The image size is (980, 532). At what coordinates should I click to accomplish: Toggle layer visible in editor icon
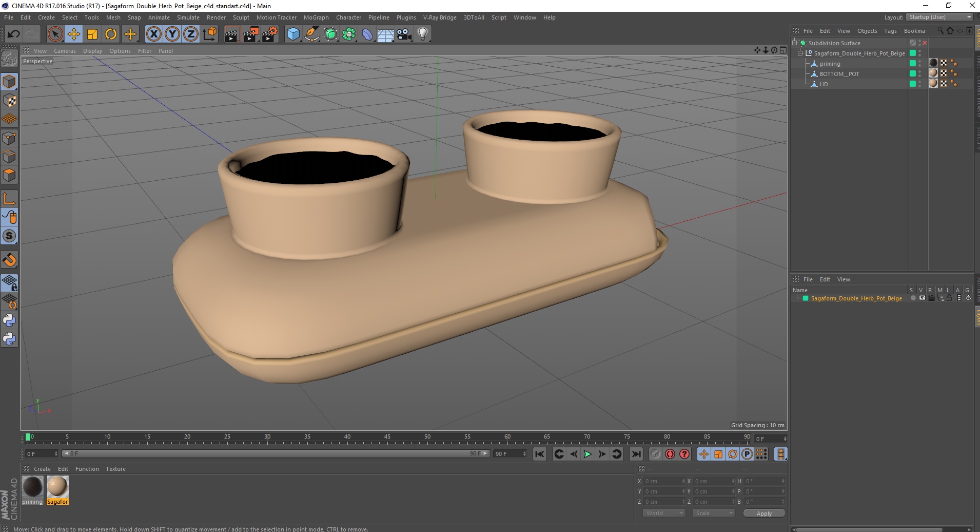pos(922,298)
